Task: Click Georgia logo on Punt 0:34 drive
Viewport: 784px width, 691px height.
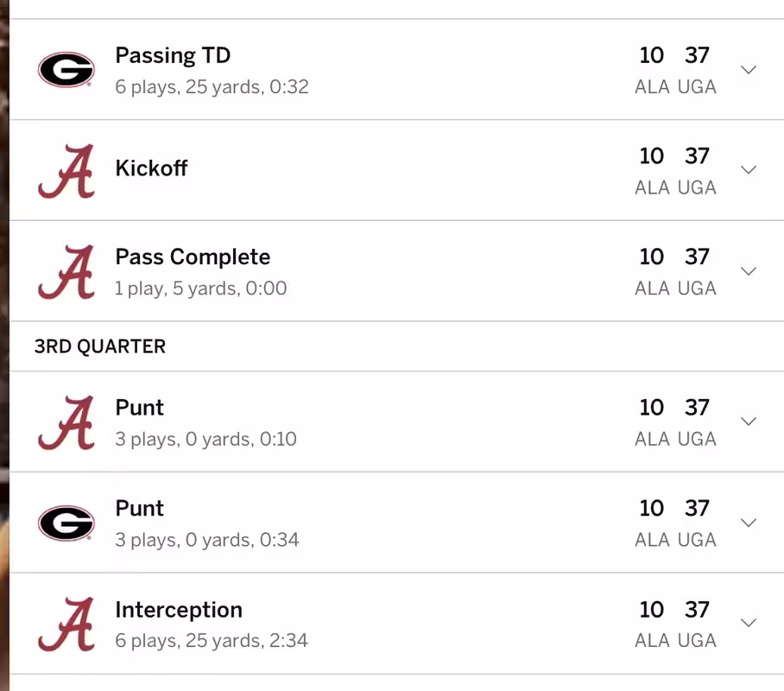Action: [66, 523]
